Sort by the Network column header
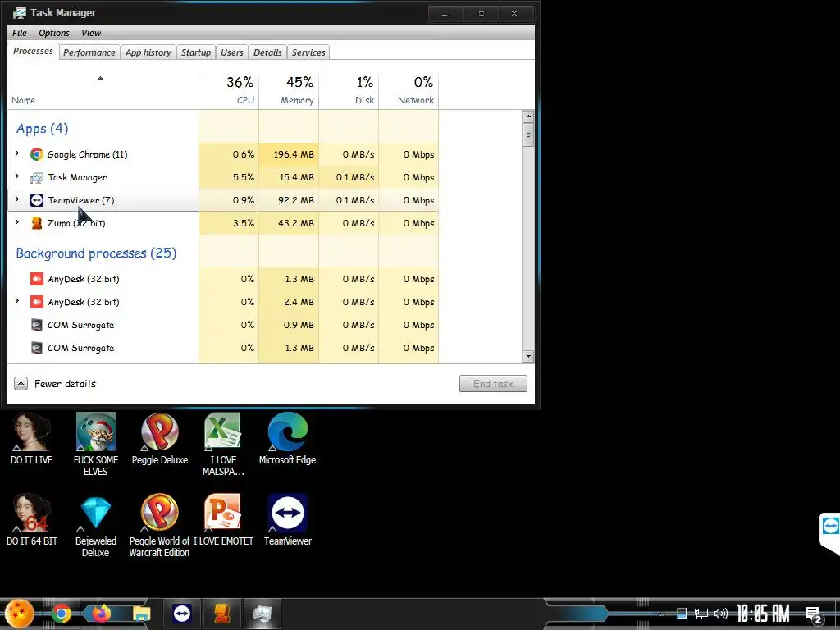840x630 pixels. point(409,90)
